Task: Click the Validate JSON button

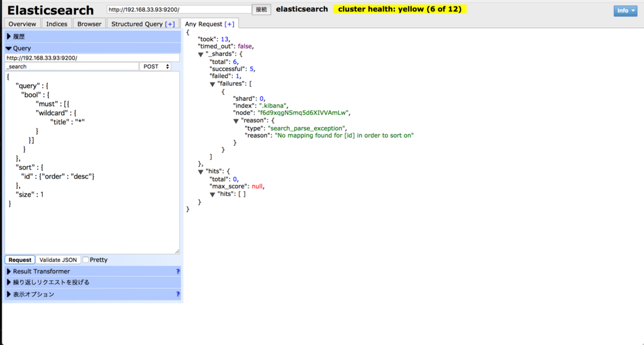Action: 58,260
